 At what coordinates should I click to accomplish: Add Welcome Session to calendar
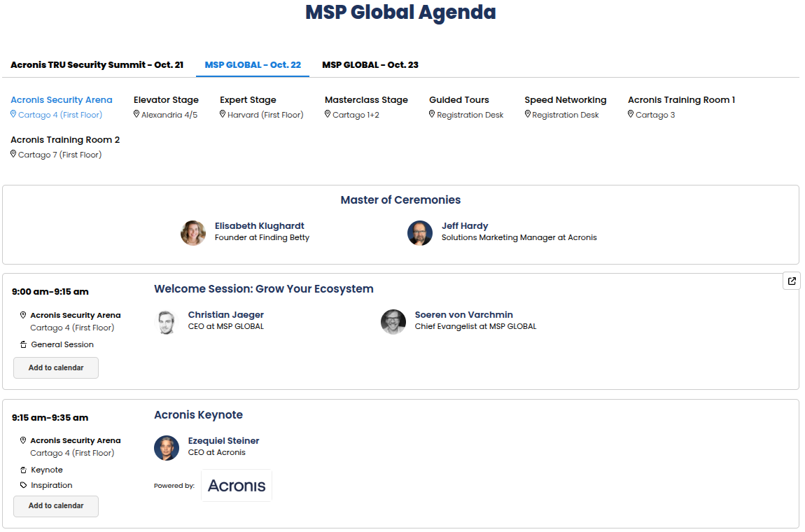(56, 368)
